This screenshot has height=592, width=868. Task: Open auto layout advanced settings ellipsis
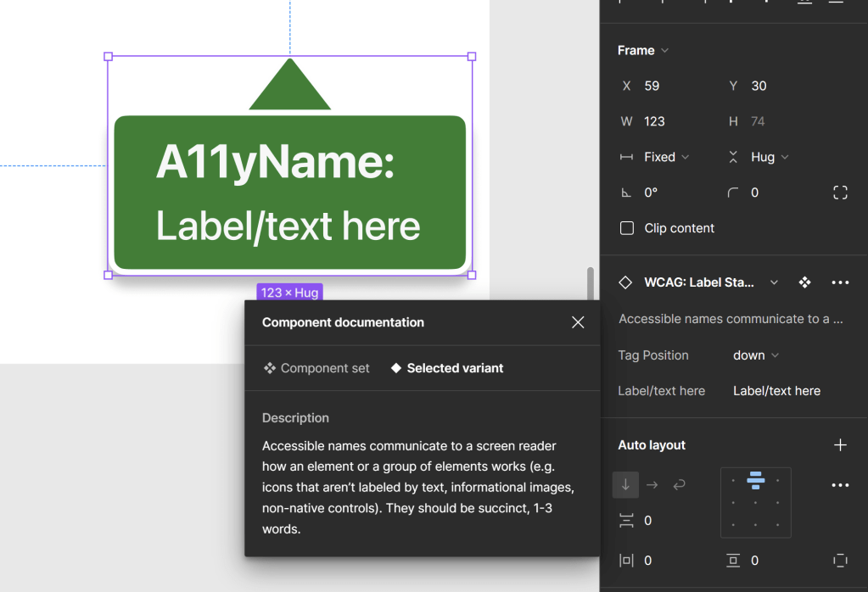tap(840, 485)
